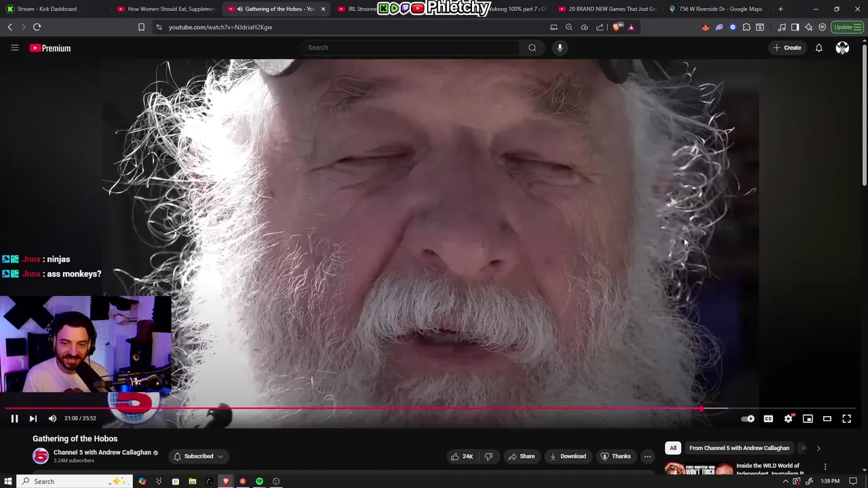
Task: Toggle the browser sidebar panel
Action: 795,27
